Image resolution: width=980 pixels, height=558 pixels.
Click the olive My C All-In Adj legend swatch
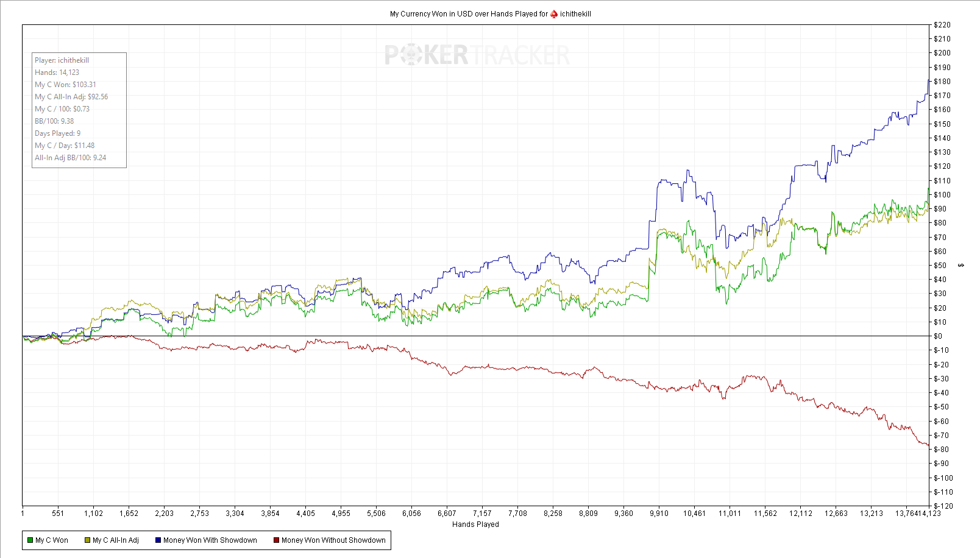pos(87,540)
